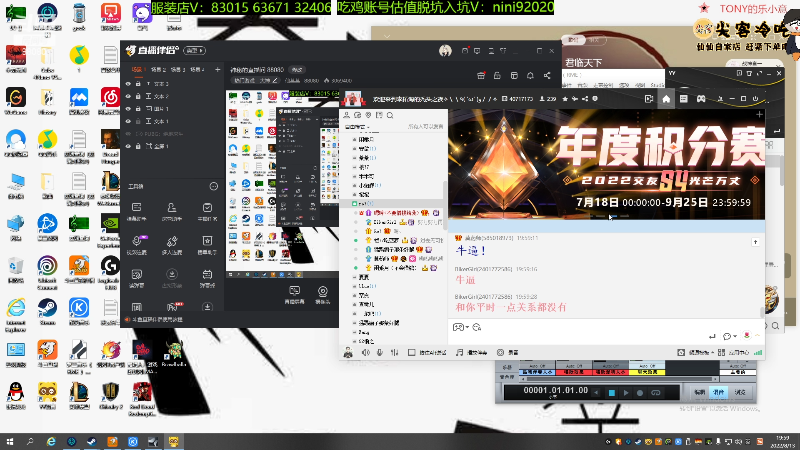Click the annual points match banner

point(606,164)
